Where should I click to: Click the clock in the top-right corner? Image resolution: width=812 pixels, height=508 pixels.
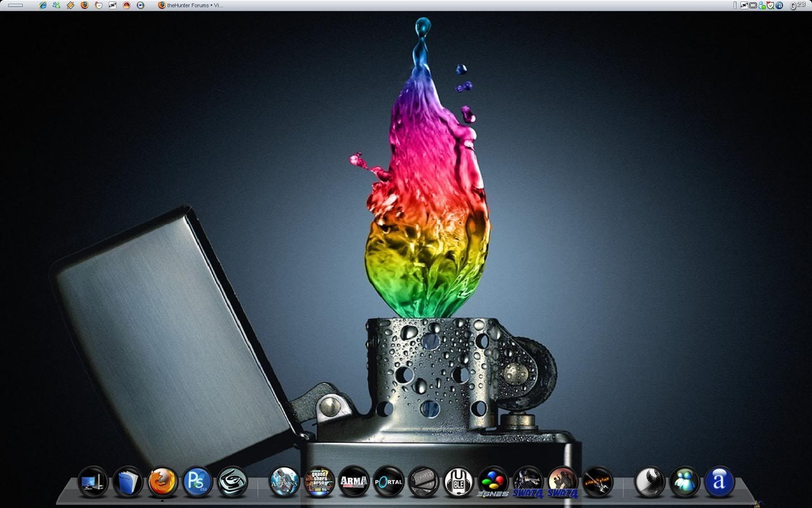pyautogui.click(x=798, y=5)
